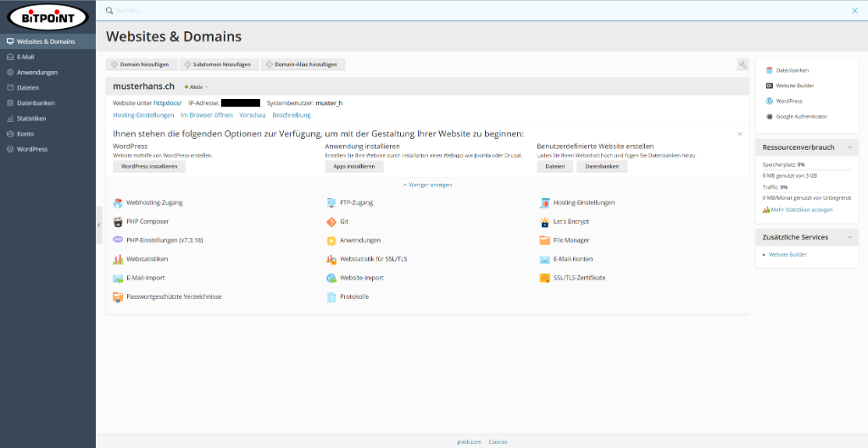Click Domain hinzufügen button
868x448 pixels.
coord(142,64)
